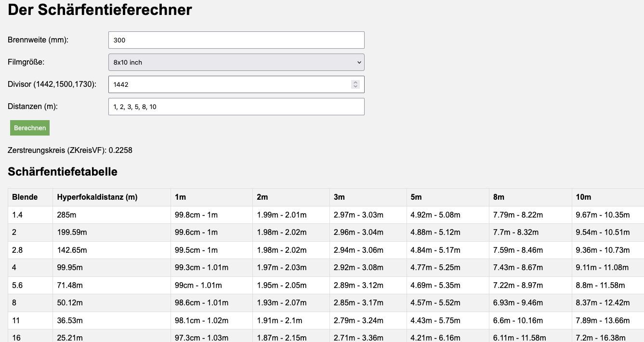Focus the Distanzen text field
Image resolution: width=644 pixels, height=342 pixels.
point(236,107)
